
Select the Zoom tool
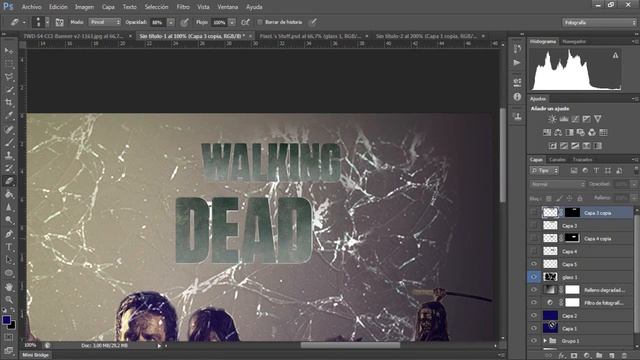click(9, 300)
